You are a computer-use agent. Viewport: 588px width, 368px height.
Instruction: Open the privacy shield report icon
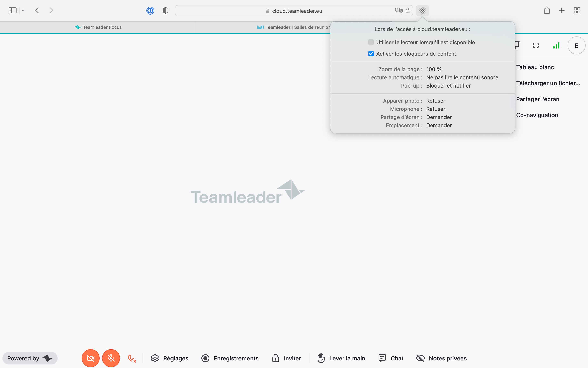pyautogui.click(x=165, y=10)
